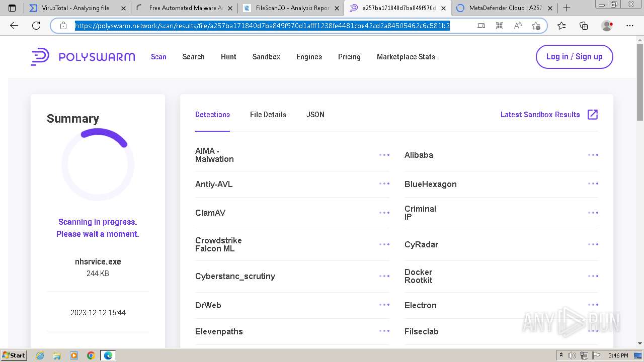Open Edge Settings and more menu
Viewport: 644px width, 362px height.
[630, 26]
